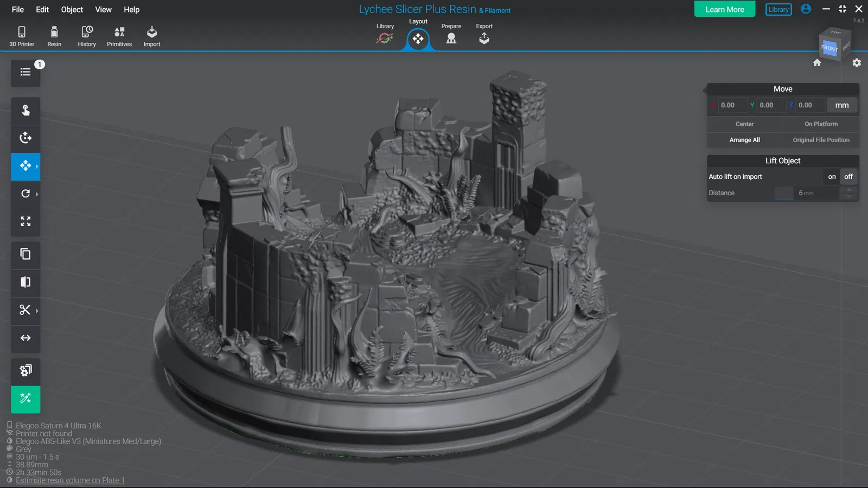Turn Auto lift on import on
This screenshot has width=868, height=488.
tap(832, 177)
